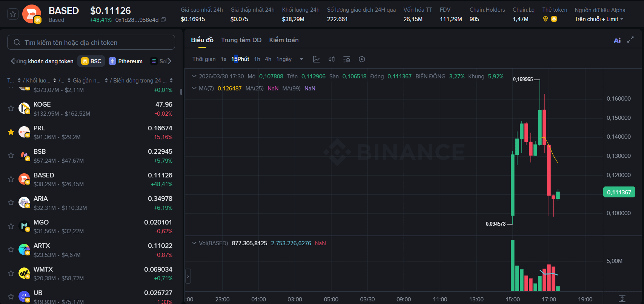The image size is (644, 304).
Task: Filter list by Ethereum chain
Action: (x=126, y=61)
